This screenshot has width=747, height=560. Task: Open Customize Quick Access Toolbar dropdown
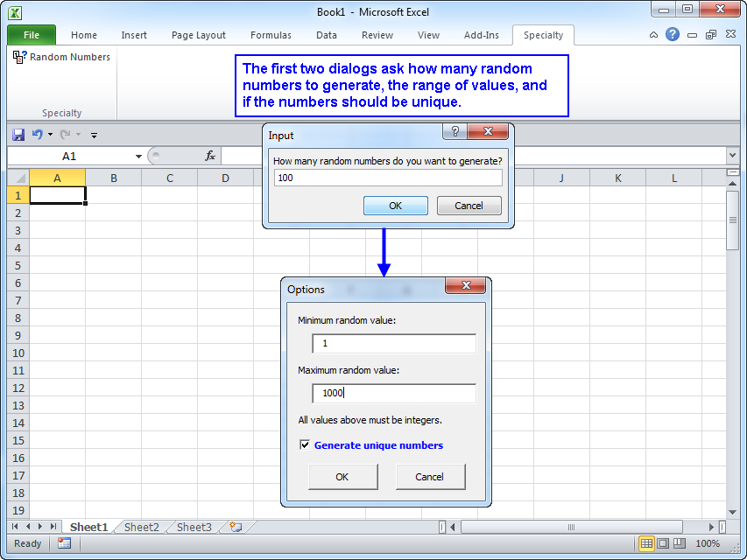click(95, 135)
